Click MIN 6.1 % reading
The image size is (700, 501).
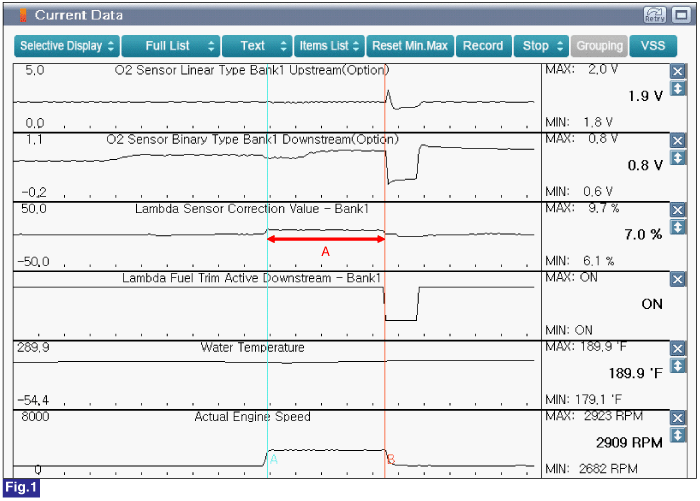(x=580, y=261)
